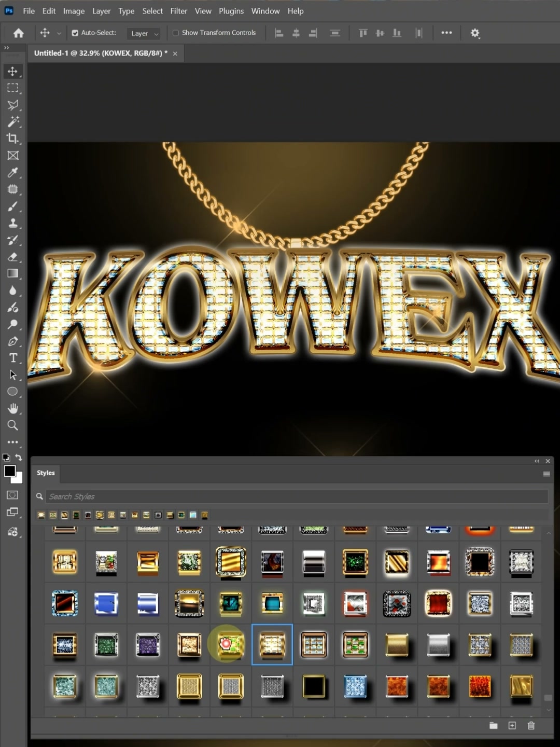The image size is (560, 747).
Task: Open the Move tool preset picker arrow
Action: pos(59,33)
